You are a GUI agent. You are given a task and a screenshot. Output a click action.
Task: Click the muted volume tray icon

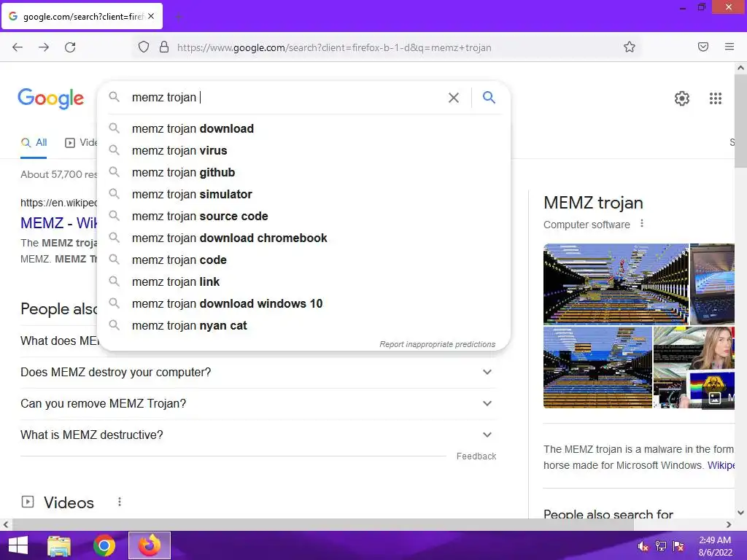point(643,546)
